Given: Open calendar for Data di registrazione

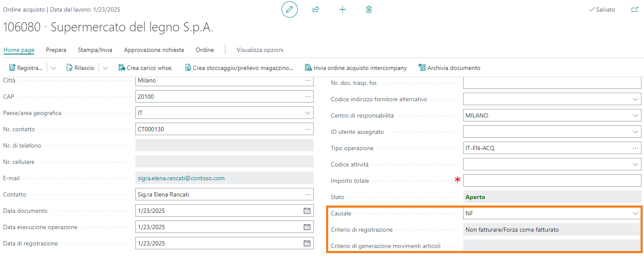Looking at the screenshot, I should coord(307,243).
